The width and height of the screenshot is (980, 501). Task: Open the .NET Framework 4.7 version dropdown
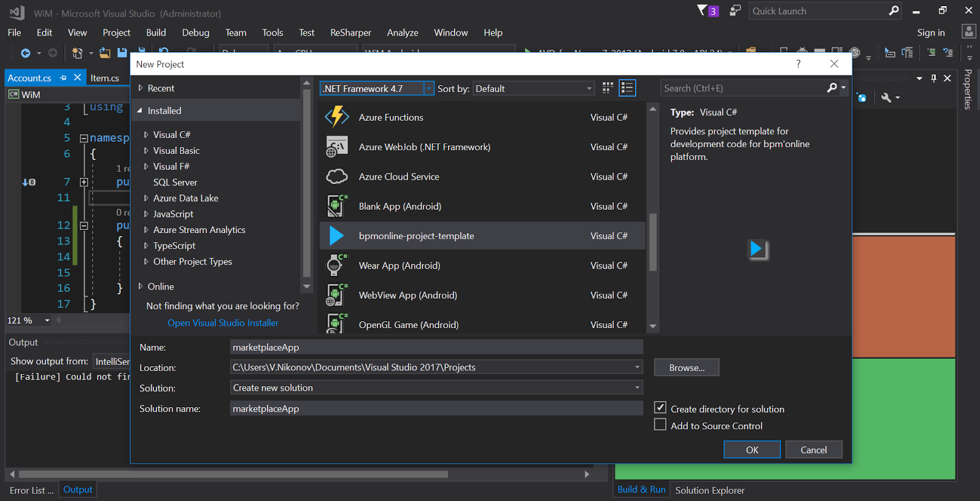(429, 88)
